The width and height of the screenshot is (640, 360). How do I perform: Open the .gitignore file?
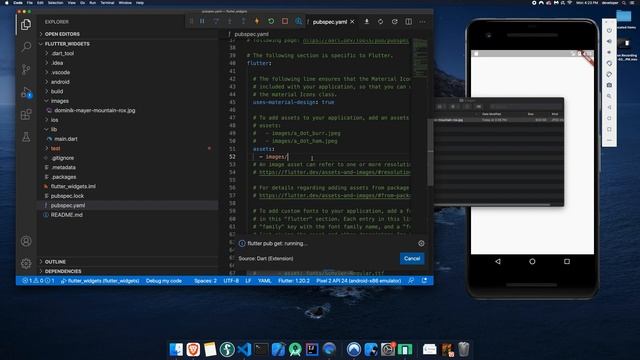pyautogui.click(x=62, y=158)
